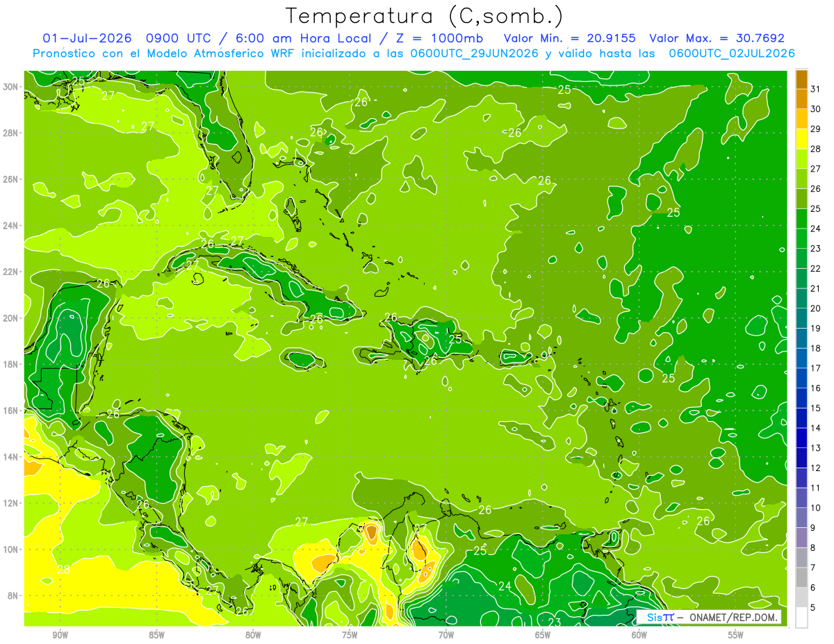
Task: Click colorbar label 19
Action: [x=816, y=328]
